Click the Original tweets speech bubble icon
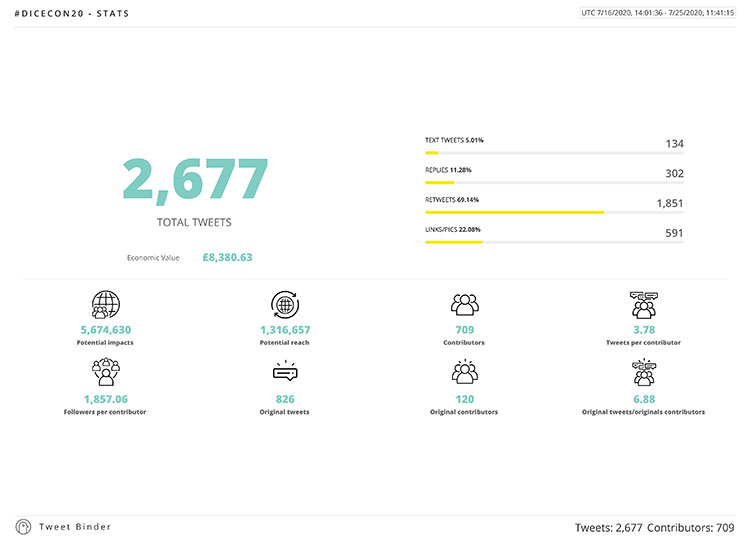750x543 pixels. [x=285, y=372]
